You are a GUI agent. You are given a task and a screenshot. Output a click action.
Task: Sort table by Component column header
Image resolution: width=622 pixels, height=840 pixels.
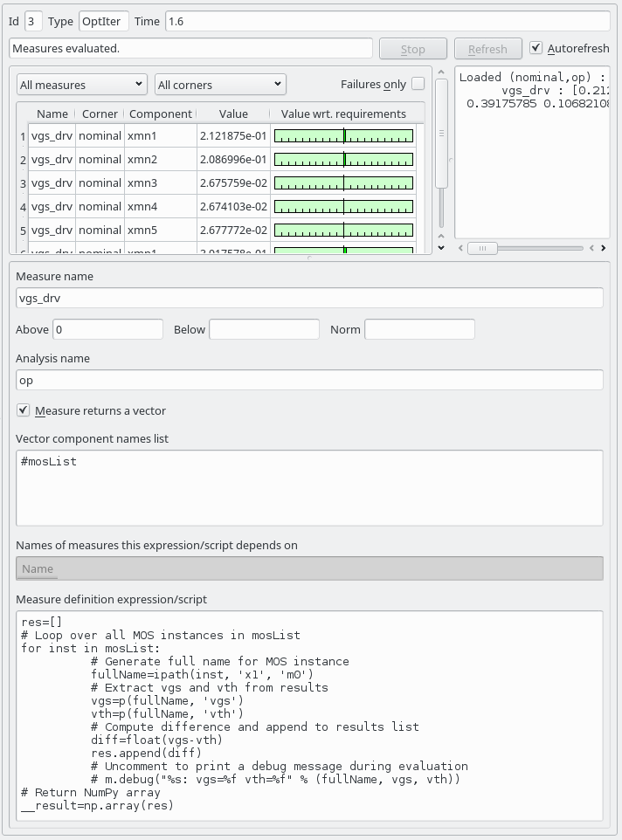160,114
